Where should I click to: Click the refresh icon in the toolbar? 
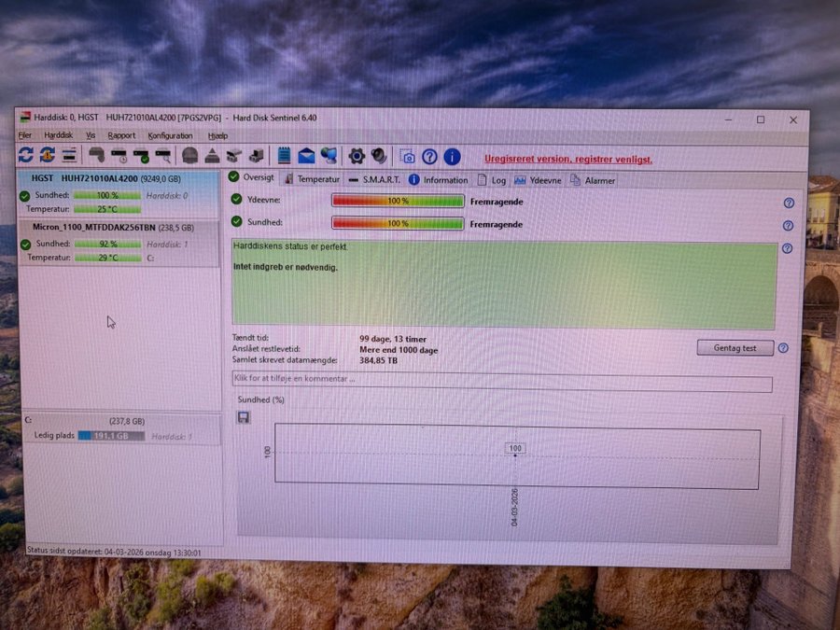click(x=25, y=155)
